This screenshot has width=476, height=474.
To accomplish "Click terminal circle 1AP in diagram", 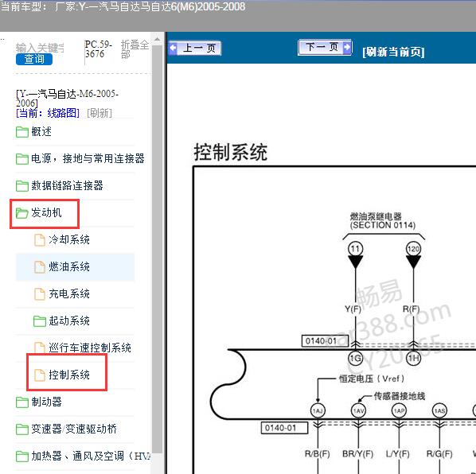I will coord(399,410).
